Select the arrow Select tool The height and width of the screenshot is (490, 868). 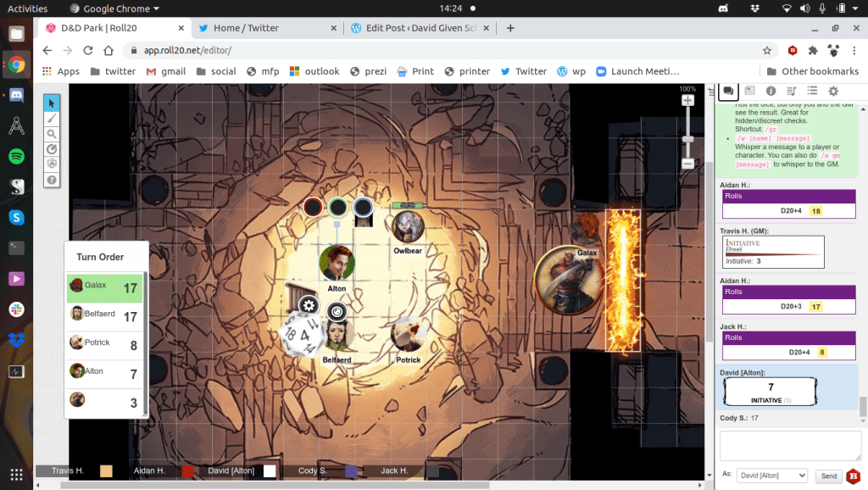pyautogui.click(x=52, y=103)
